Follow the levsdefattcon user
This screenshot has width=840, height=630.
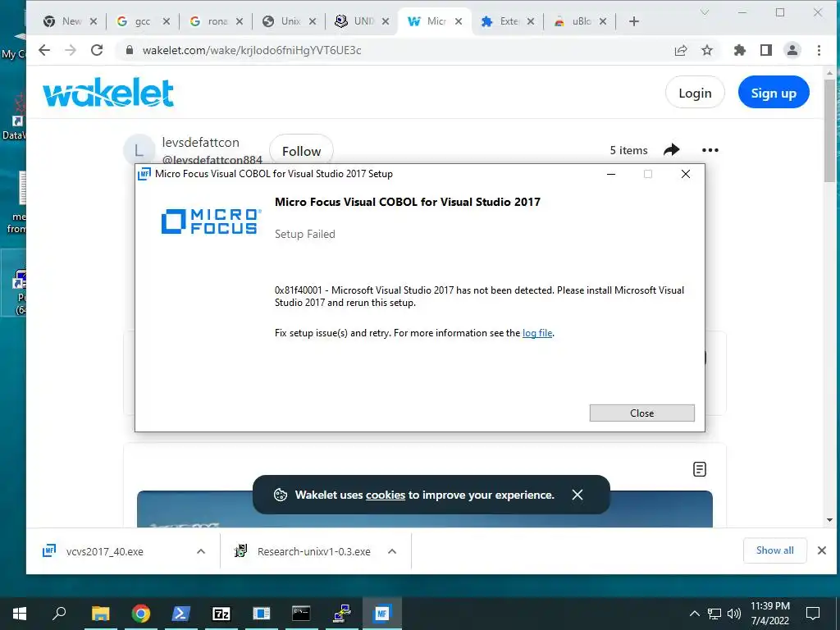301,151
